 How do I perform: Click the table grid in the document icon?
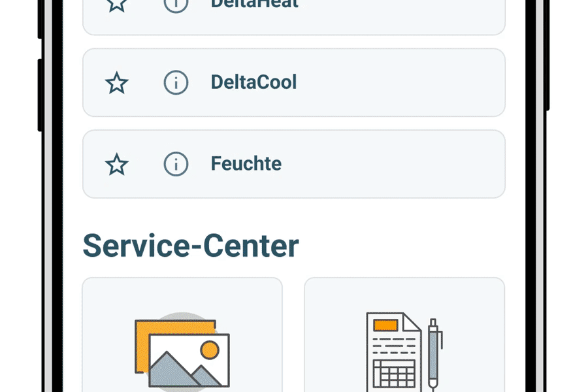[393, 374]
